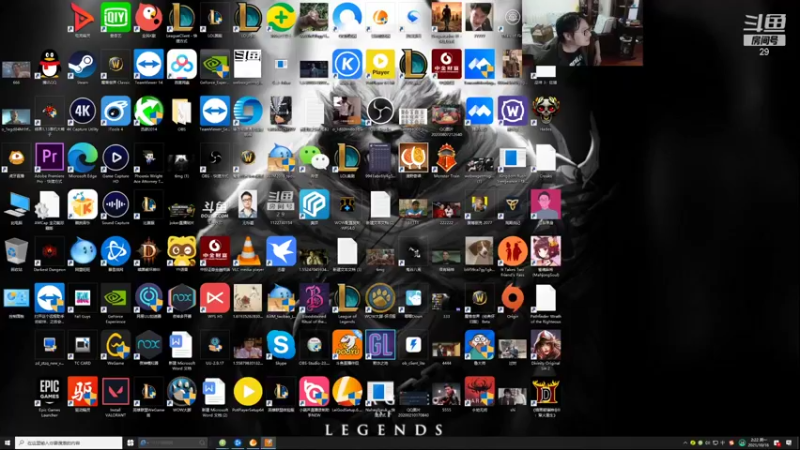Open Task View on the taskbar
The width and height of the screenshot is (800, 450).
(130, 443)
